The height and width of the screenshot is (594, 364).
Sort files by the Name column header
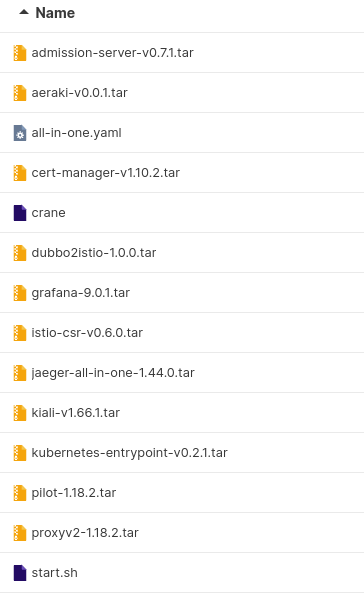click(55, 13)
